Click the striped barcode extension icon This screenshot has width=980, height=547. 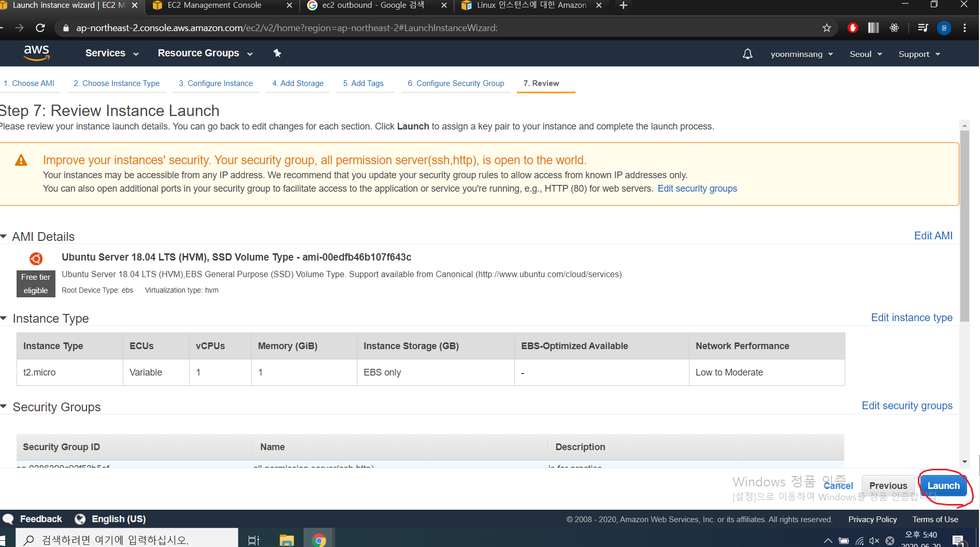(x=873, y=28)
